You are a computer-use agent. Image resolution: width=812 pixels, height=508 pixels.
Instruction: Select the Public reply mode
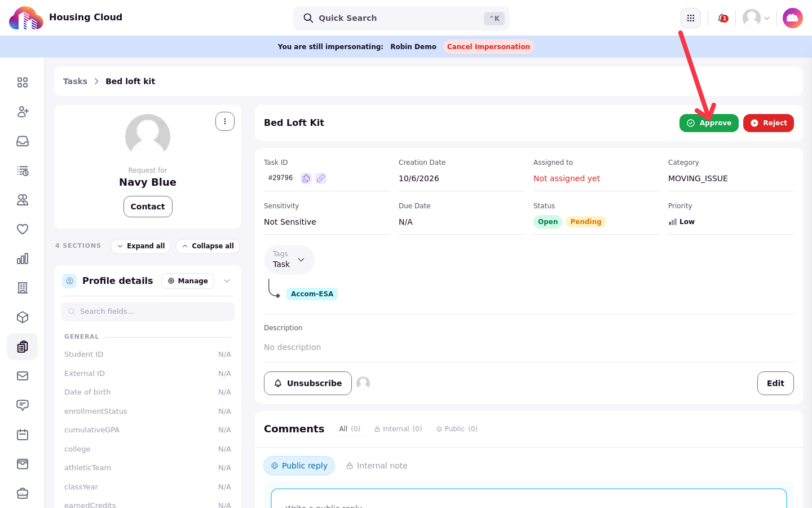click(x=299, y=466)
